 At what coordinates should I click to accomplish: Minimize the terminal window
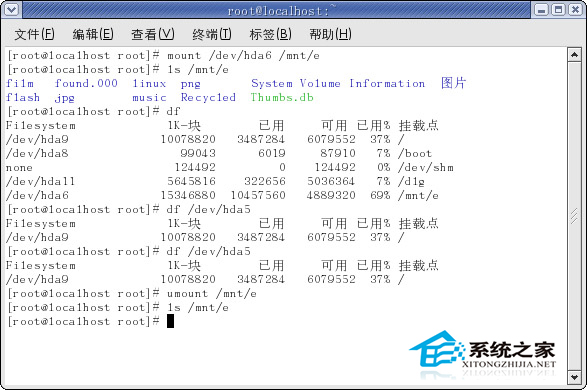click(541, 9)
